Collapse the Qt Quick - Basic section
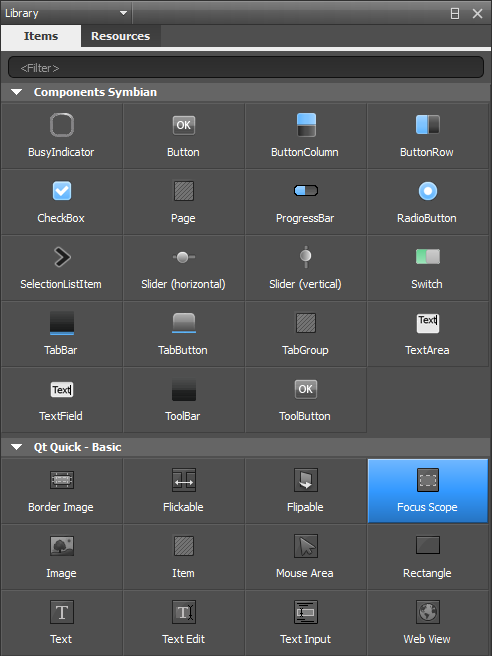492x656 pixels. tap(17, 447)
